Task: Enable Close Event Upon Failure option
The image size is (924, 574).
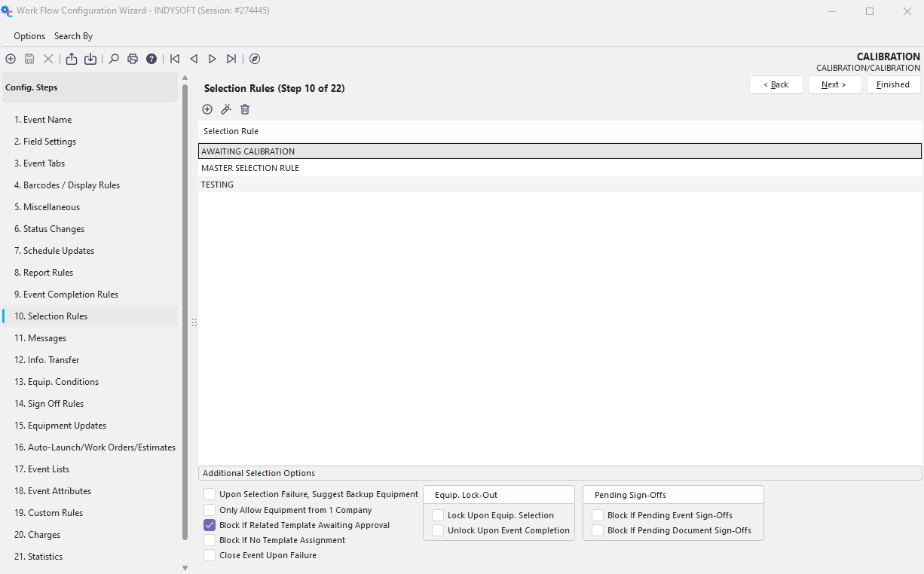Action: click(210, 555)
